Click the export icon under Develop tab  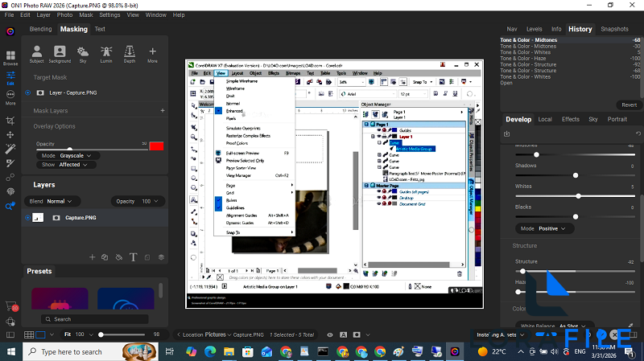507,133
